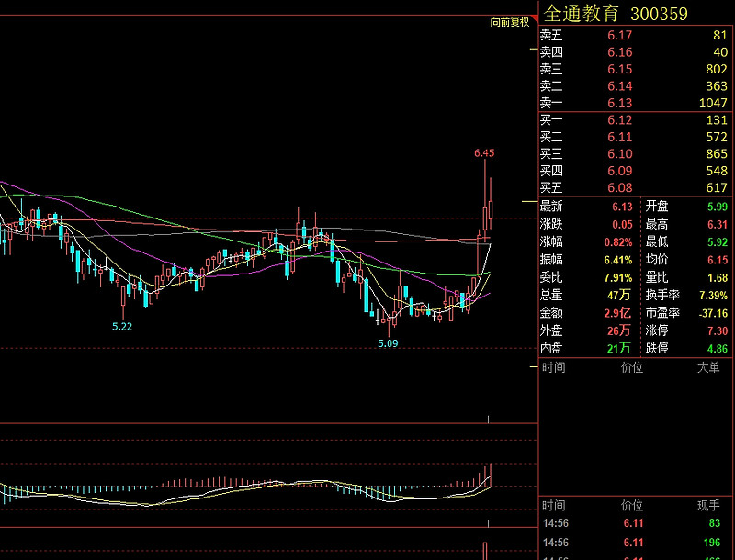The height and width of the screenshot is (560, 735).
Task: Click the 市盈率 value -37.16
Action: pyautogui.click(x=713, y=313)
